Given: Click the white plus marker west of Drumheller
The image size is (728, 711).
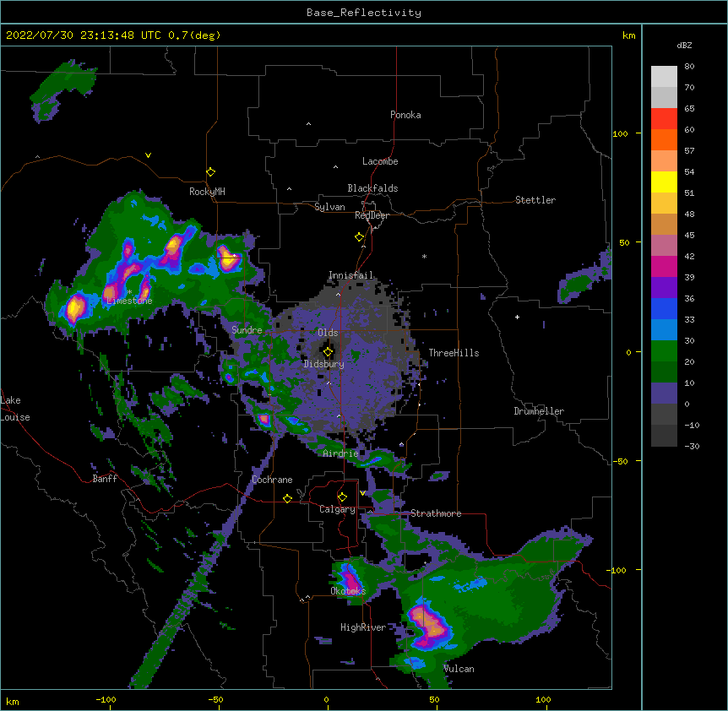Looking at the screenshot, I should coord(517,317).
